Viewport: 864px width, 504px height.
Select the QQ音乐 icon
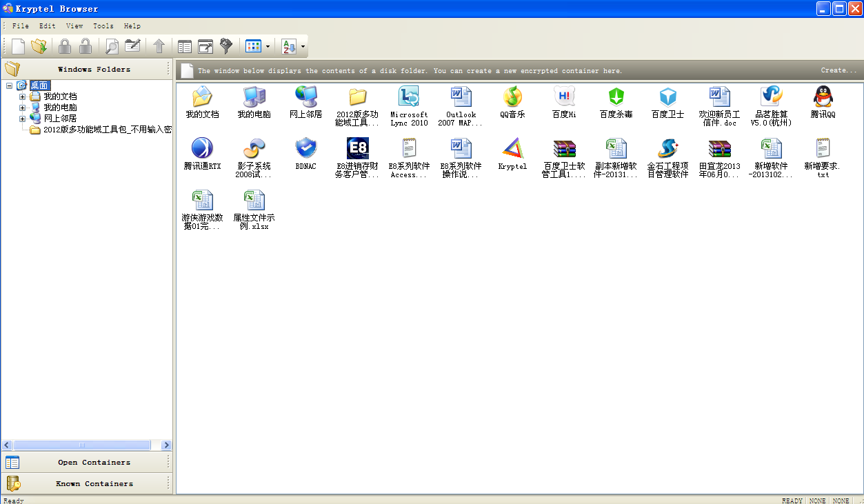(512, 102)
